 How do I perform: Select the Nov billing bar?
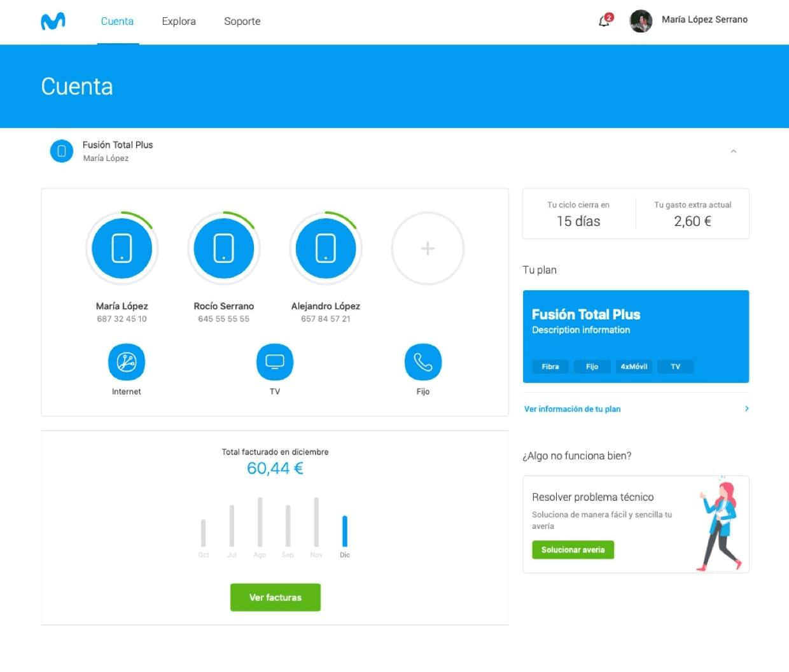tap(316, 522)
